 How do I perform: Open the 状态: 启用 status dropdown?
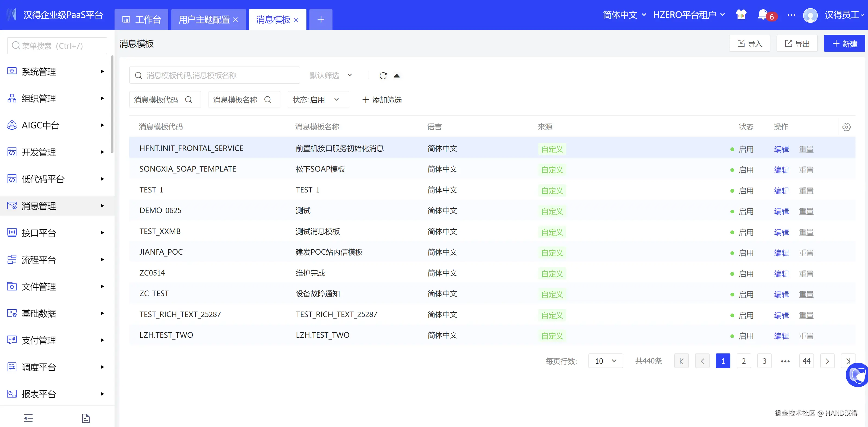coord(318,100)
